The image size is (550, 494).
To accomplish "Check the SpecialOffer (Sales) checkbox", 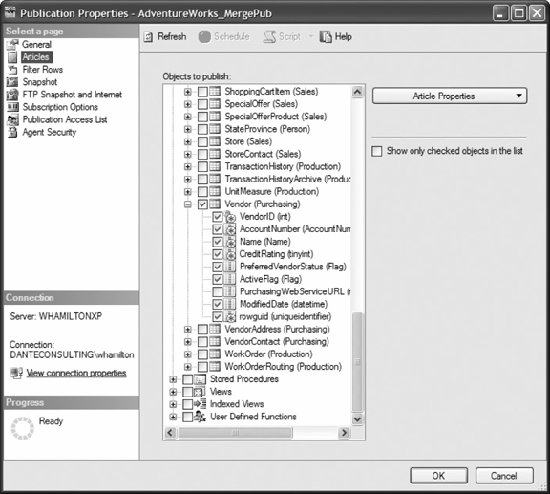I will point(203,104).
